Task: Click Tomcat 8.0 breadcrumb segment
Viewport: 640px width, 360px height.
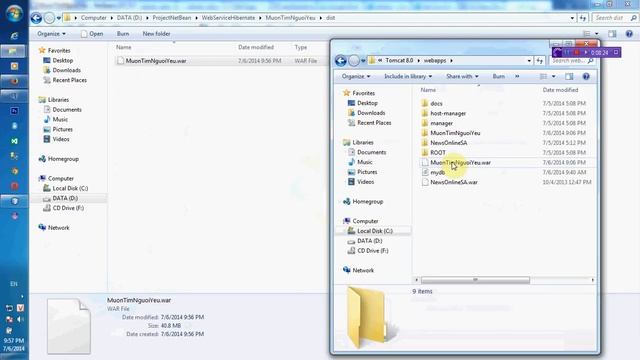Action: (399, 60)
